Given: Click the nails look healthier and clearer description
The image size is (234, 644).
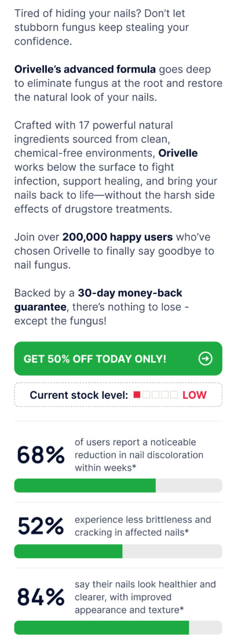Looking at the screenshot, I should [x=145, y=597].
